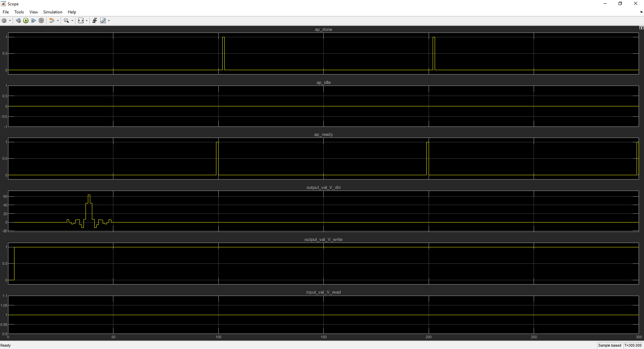Image resolution: width=644 pixels, height=349 pixels.
Task: Run the simulation with the green play button
Action: click(x=26, y=20)
